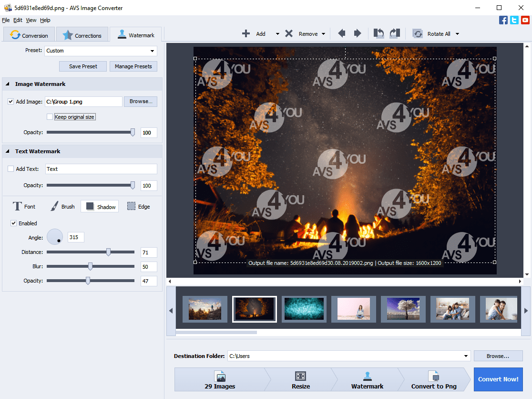
Task: Rotate image right with toolbar icon
Action: coord(395,33)
